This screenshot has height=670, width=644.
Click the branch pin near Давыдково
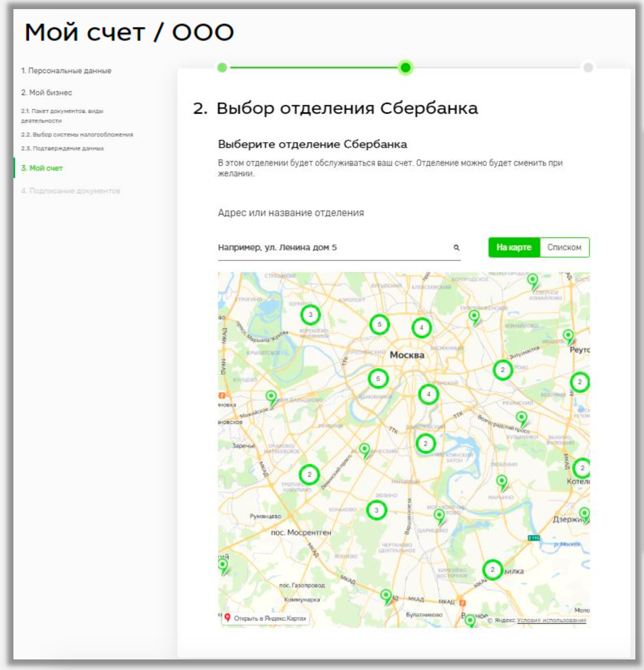point(272,396)
